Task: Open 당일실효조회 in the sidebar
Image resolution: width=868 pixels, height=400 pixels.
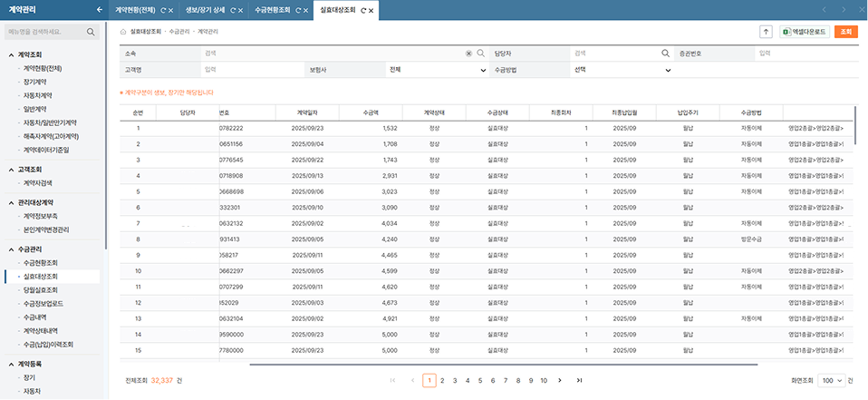Action: [42, 290]
